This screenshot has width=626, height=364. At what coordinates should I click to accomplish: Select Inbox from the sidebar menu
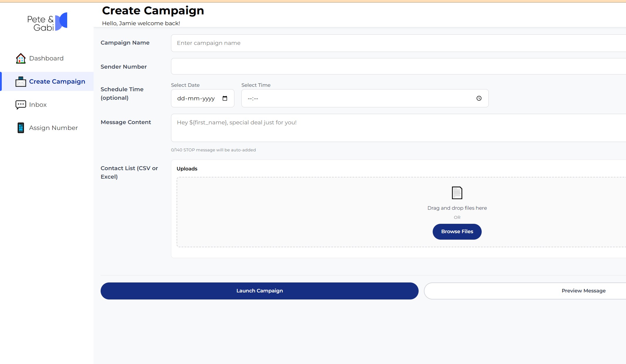(x=38, y=105)
